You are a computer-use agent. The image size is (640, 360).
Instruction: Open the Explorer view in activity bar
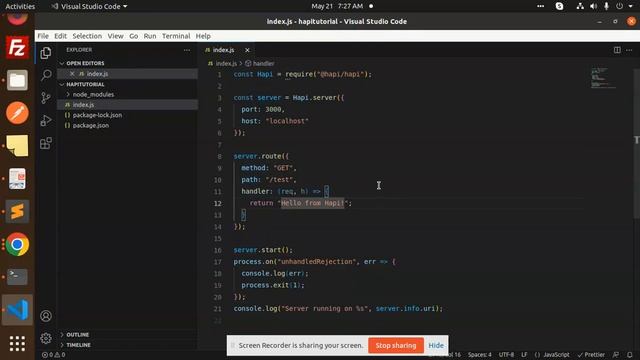pyautogui.click(x=46, y=53)
